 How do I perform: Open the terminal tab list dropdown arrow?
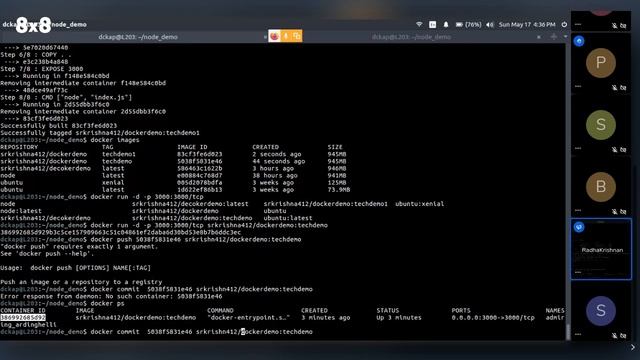click(565, 37)
